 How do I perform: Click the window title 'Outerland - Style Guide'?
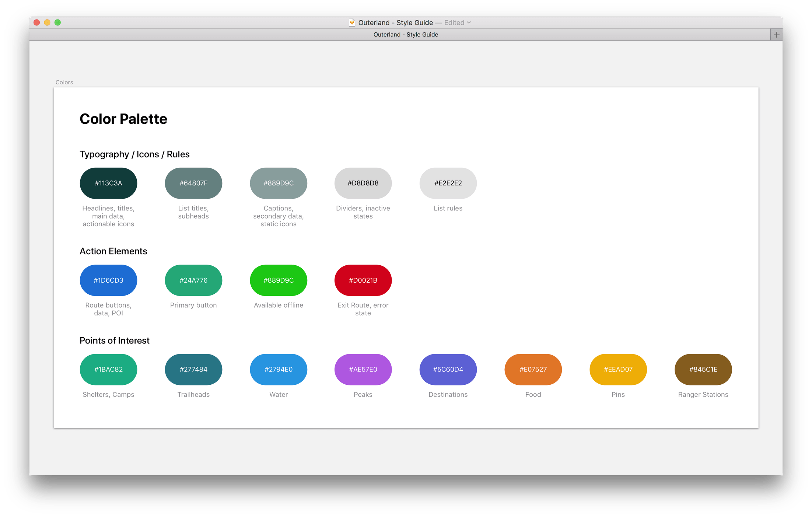[x=395, y=22]
